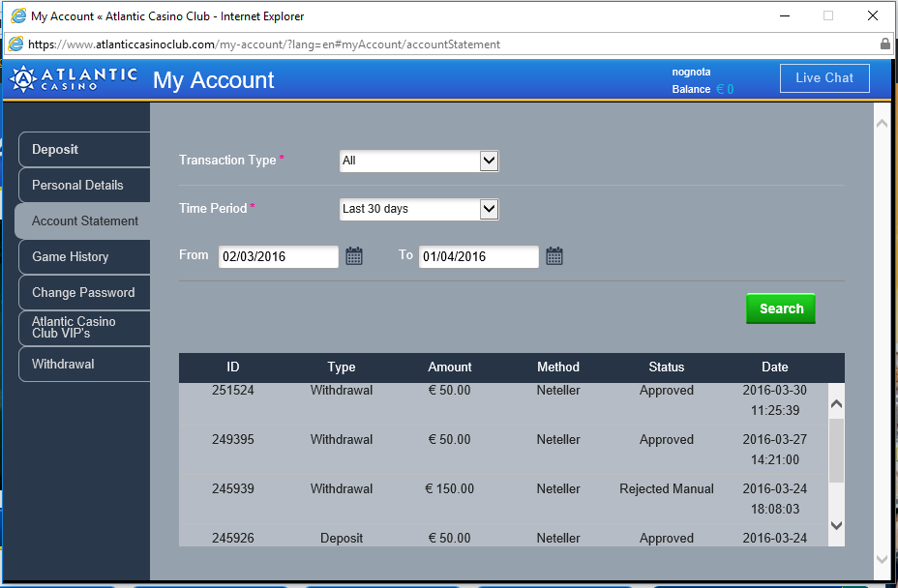Open the Withdrawal tab in the sidebar
This screenshot has height=588, width=898.
click(84, 365)
